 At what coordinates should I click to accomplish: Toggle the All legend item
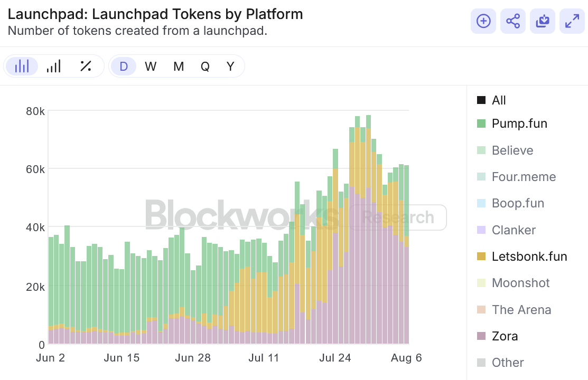click(498, 100)
